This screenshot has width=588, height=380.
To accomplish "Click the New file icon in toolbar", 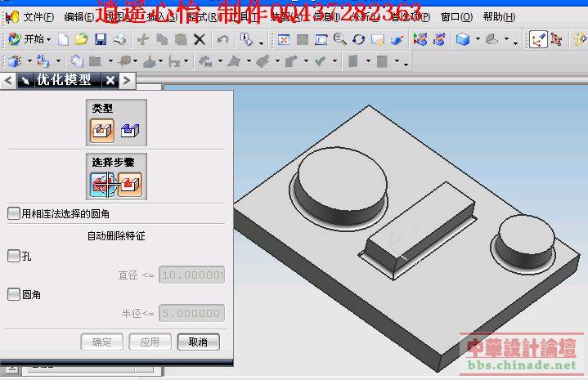I will point(64,39).
